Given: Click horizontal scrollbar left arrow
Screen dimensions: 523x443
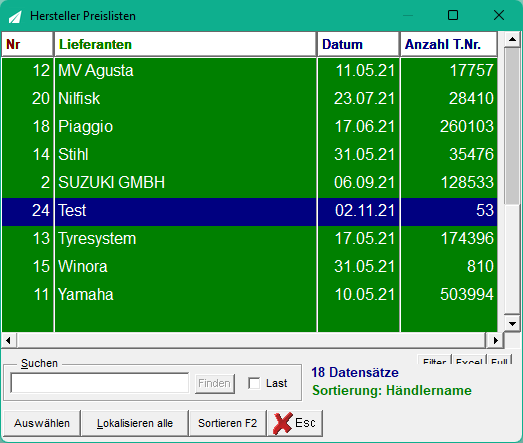Looking at the screenshot, I should pos(9,340).
